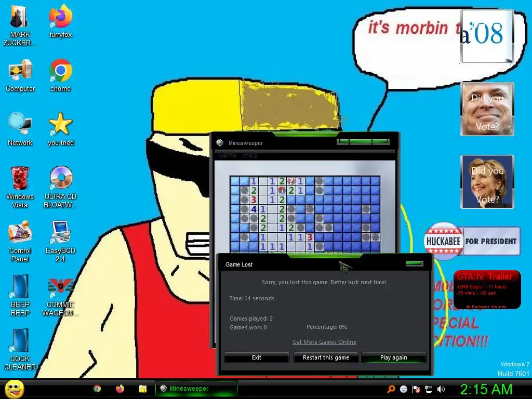The image size is (532, 399).
Task: Click the 'Percentage: 0%' statistic
Action: pos(327,327)
